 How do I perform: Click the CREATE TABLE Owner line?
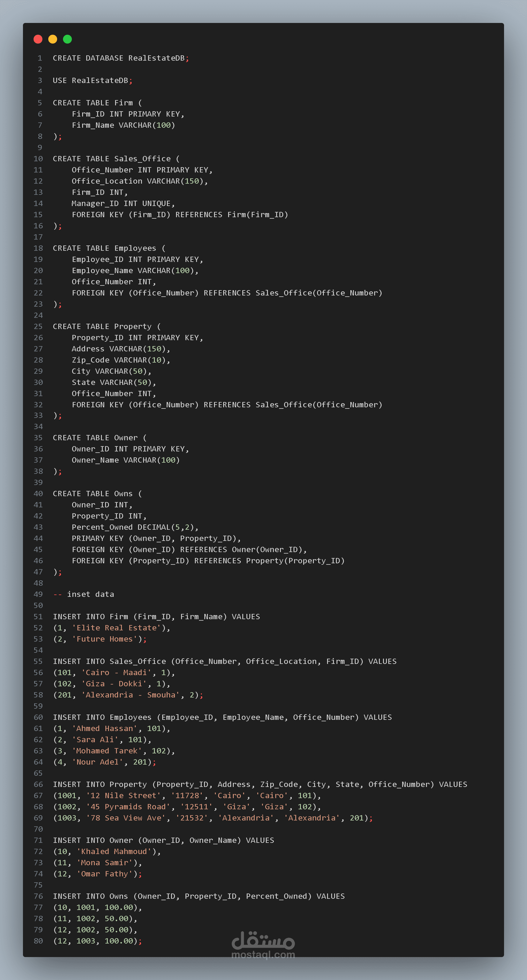click(x=99, y=438)
